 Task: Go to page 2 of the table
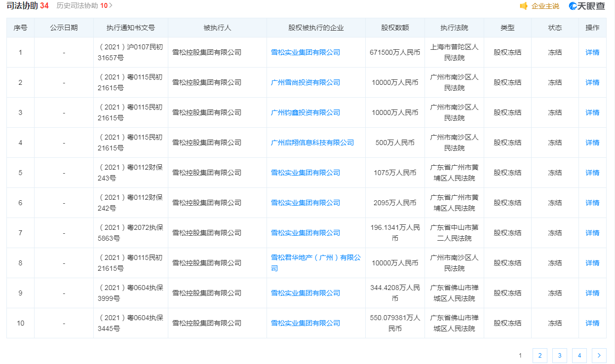click(539, 355)
